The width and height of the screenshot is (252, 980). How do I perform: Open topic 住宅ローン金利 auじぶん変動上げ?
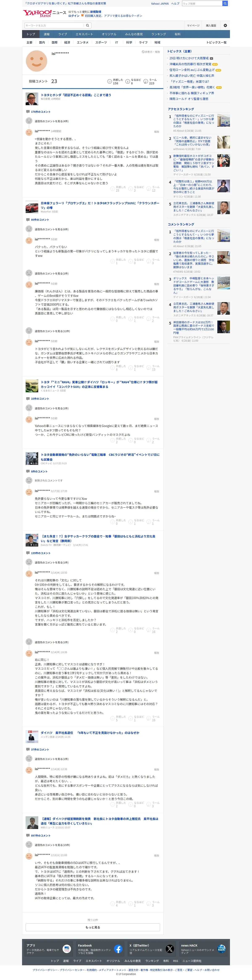tap(192, 70)
